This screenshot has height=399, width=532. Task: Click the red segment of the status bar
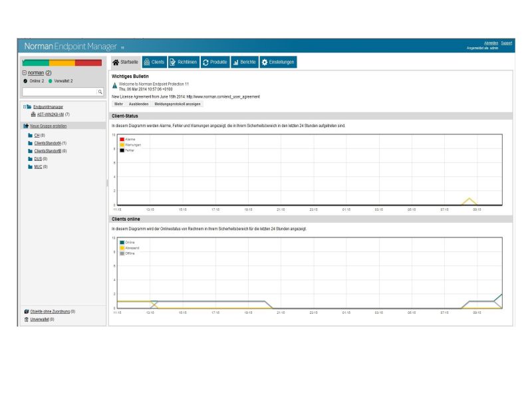[88, 63]
